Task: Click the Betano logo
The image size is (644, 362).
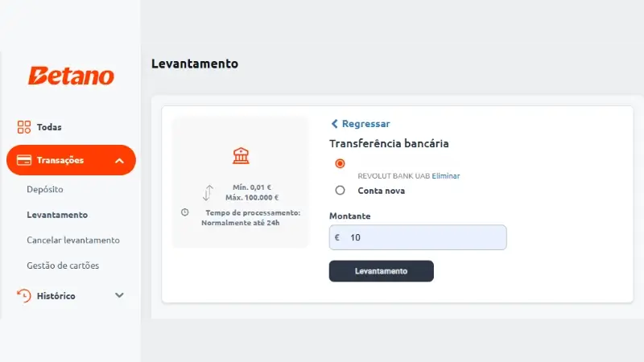Action: point(71,76)
